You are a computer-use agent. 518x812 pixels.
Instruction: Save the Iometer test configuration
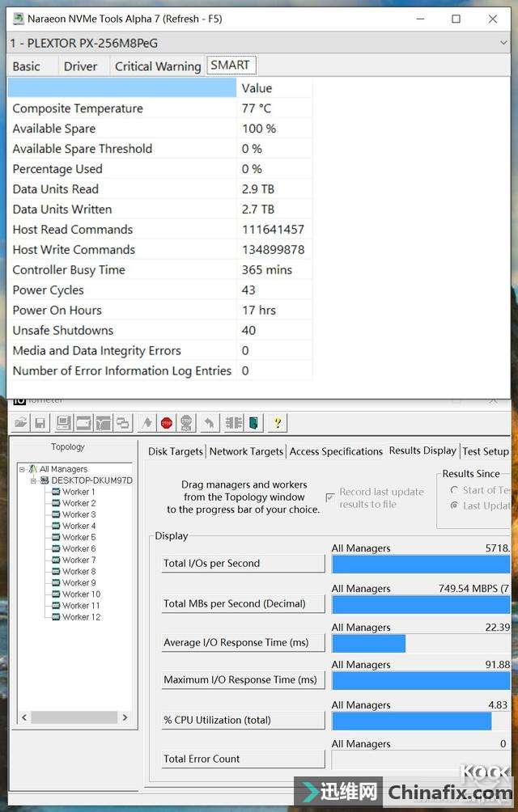click(x=40, y=423)
